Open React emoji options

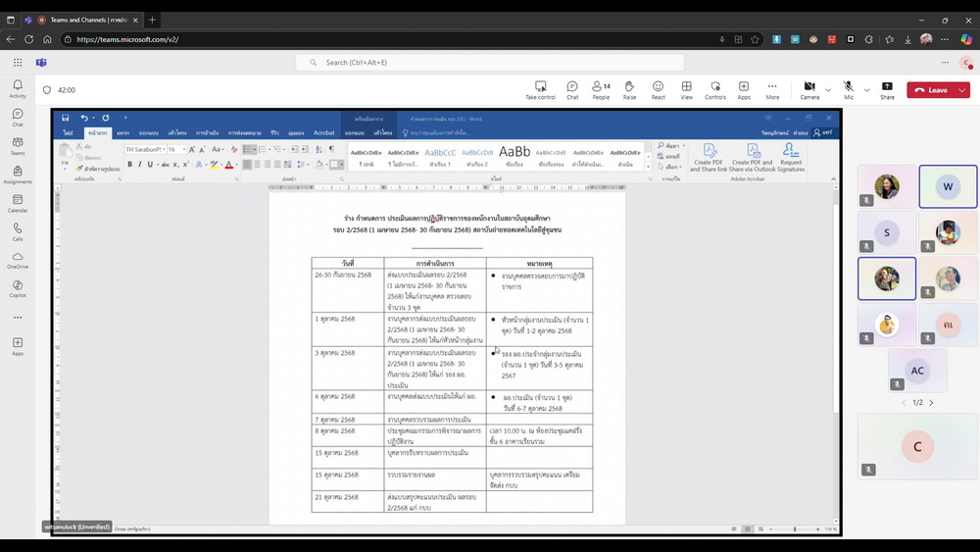658,90
